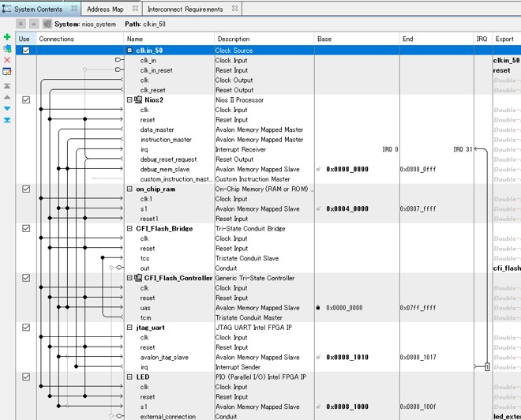Open the edit parameters icon in left toolbar

[7, 71]
